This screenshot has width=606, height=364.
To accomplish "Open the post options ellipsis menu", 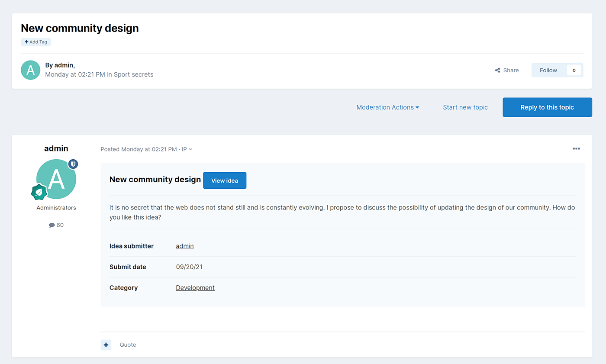I will pos(576,149).
